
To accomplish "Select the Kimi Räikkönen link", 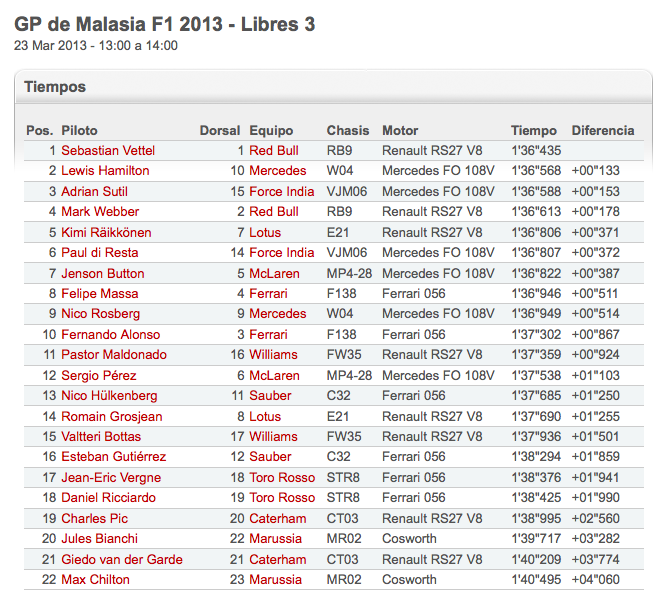I will (x=106, y=232).
